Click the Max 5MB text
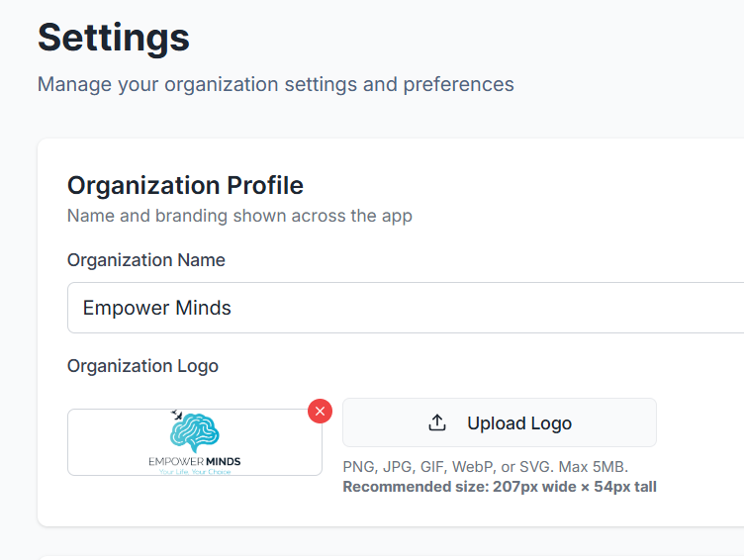Image resolution: width=744 pixels, height=560 pixels. (x=594, y=467)
